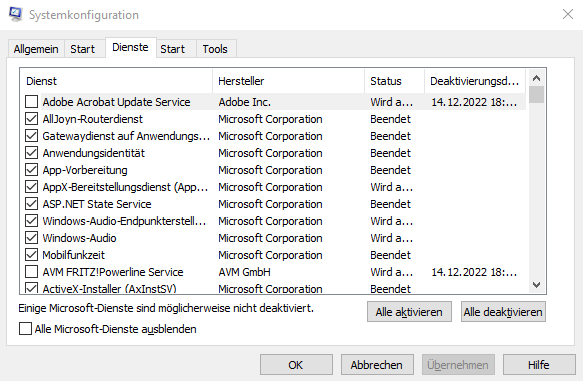Click the Systemkonfiguration title bar icon
This screenshot has width=583, height=381.
15,14
